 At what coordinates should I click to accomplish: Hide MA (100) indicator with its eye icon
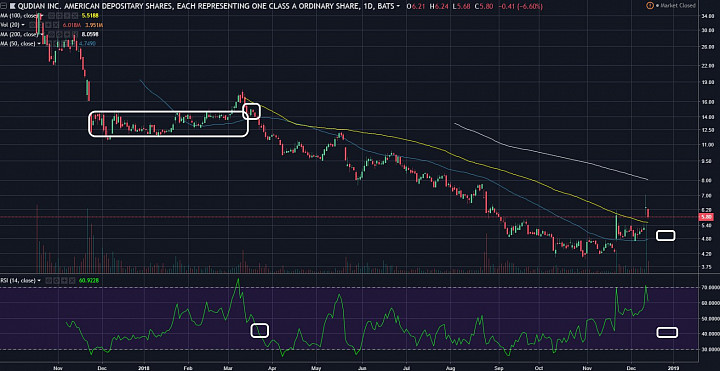pos(52,16)
